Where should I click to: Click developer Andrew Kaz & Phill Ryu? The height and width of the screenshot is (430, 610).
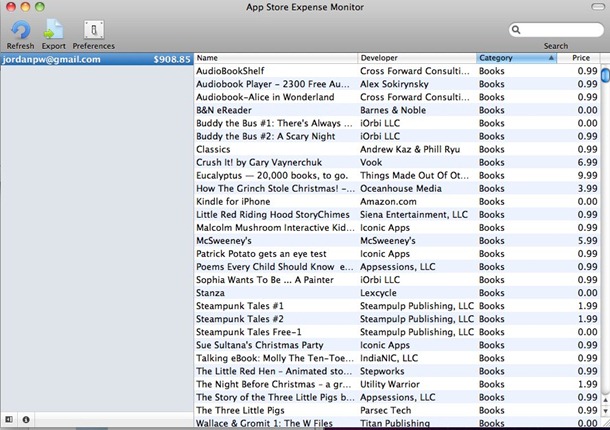coord(410,149)
